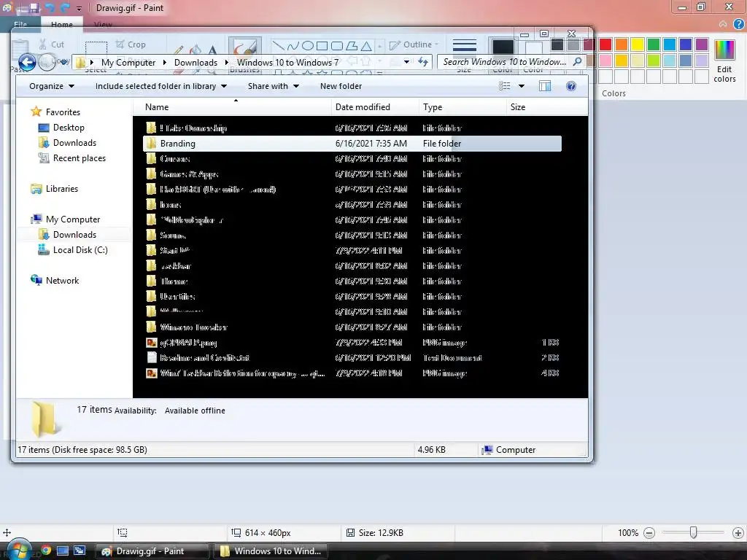Open the address bar history dropdown
Screen dimensions: 747x560
click(x=406, y=62)
